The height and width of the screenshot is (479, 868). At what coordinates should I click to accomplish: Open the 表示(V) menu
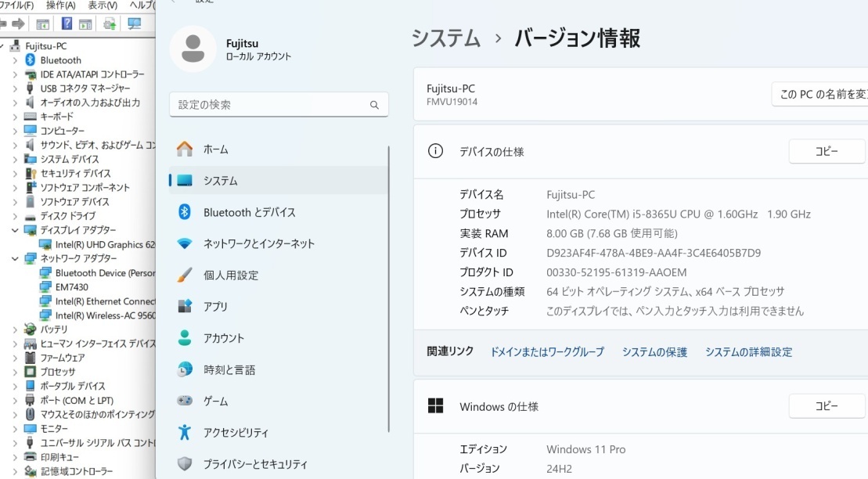point(103,5)
